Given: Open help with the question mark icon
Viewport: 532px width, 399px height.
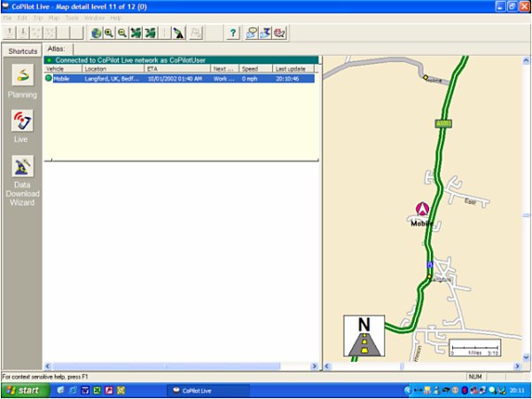Looking at the screenshot, I should [x=233, y=33].
